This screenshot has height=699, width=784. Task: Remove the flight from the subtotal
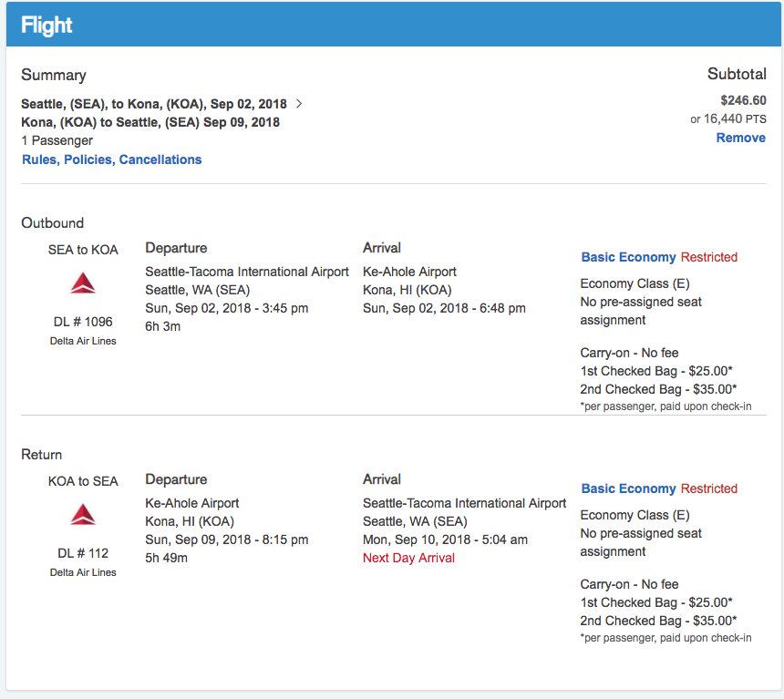point(740,138)
